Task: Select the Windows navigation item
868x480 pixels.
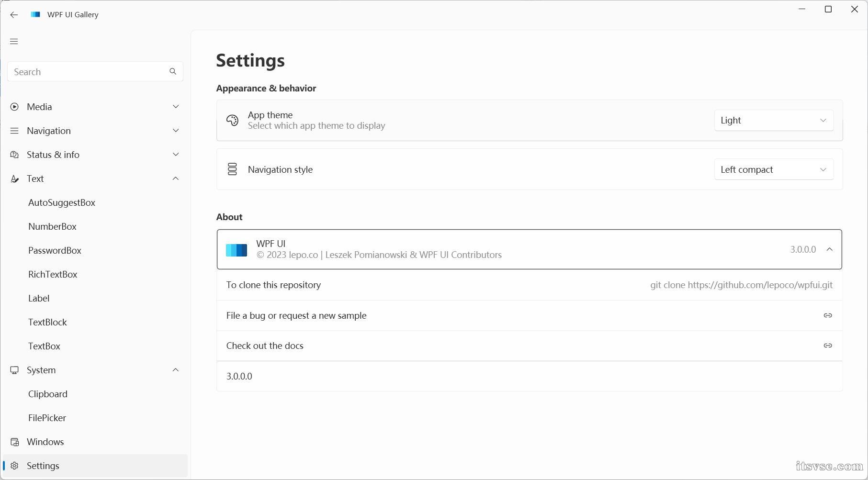Action: pos(95,442)
